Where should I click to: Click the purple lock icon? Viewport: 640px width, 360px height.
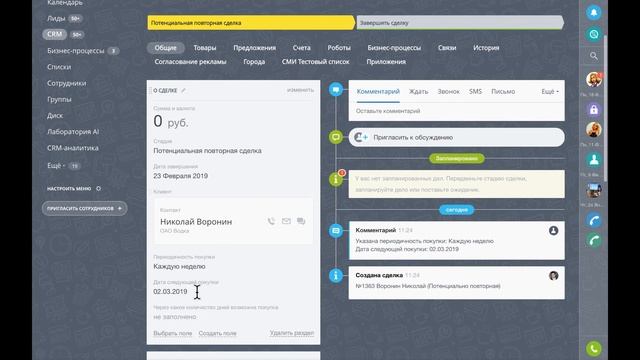pos(593,109)
